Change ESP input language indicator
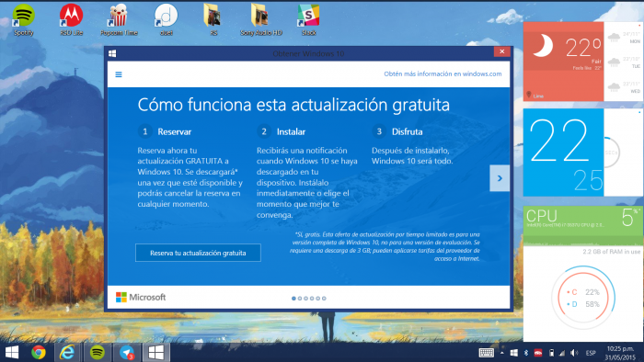The width and height of the screenshot is (644, 362). (591, 353)
